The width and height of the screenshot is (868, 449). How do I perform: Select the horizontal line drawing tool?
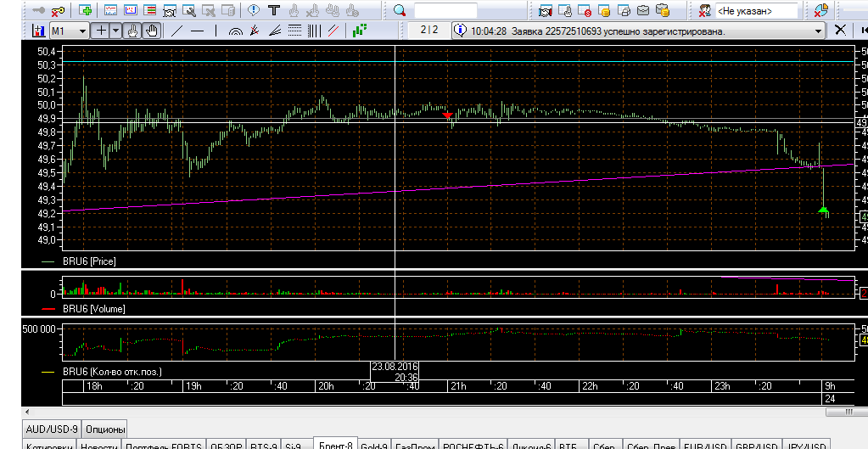(x=197, y=31)
